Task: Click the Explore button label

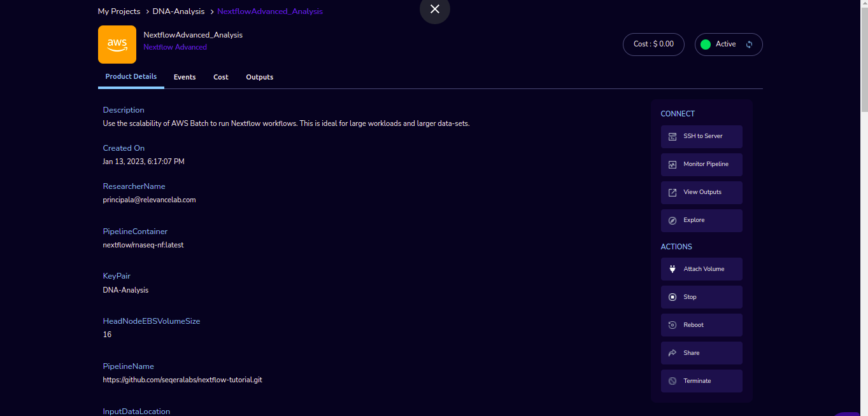Action: click(694, 220)
